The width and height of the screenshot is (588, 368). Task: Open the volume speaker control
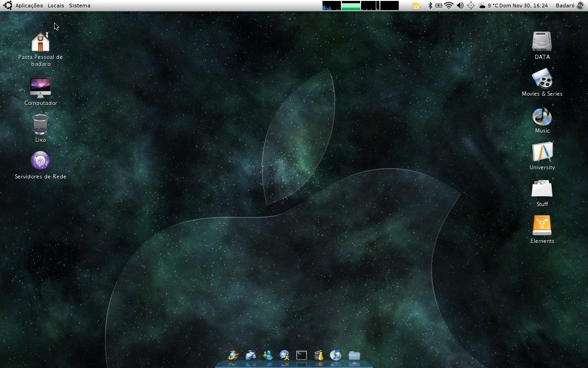[x=460, y=6]
